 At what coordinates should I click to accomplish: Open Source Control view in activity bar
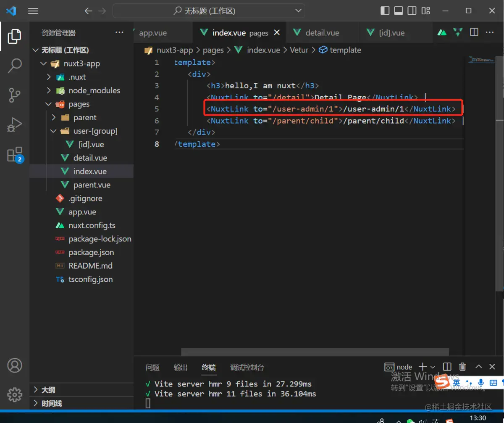(15, 95)
